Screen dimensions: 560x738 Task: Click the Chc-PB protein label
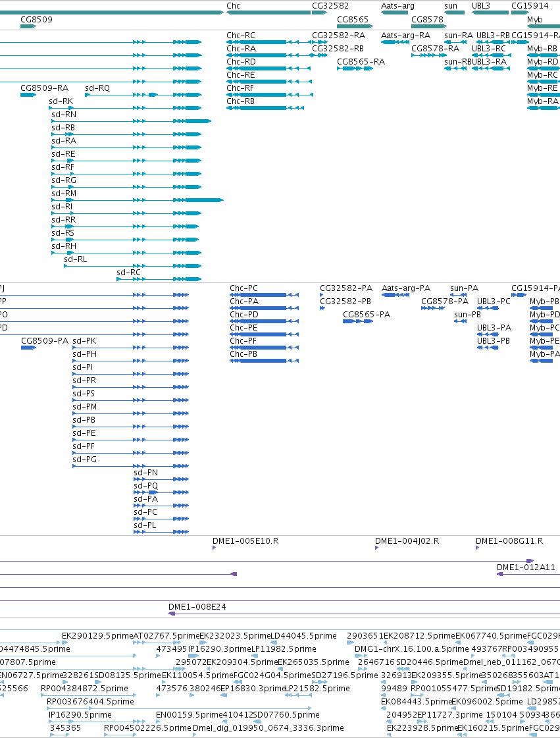(x=243, y=354)
